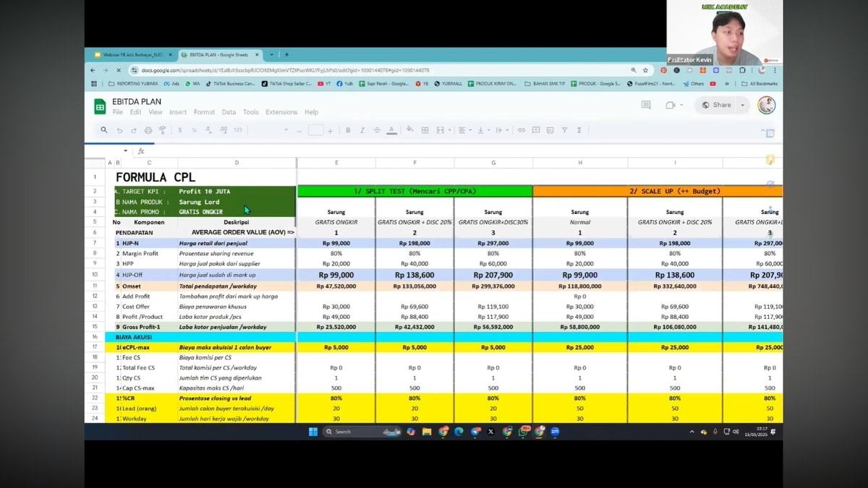Insert a comment from the toolbar
This screenshot has height=488, width=868.
coord(536,130)
